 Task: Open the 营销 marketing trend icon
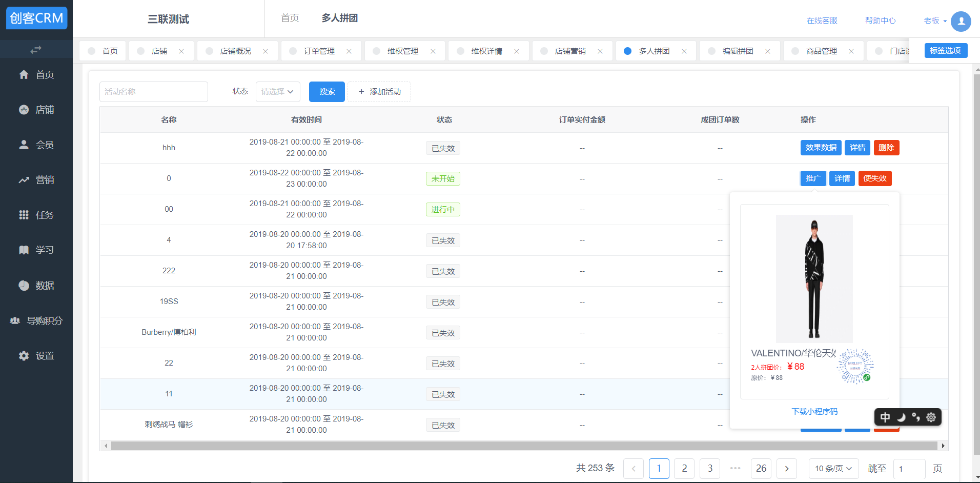24,180
